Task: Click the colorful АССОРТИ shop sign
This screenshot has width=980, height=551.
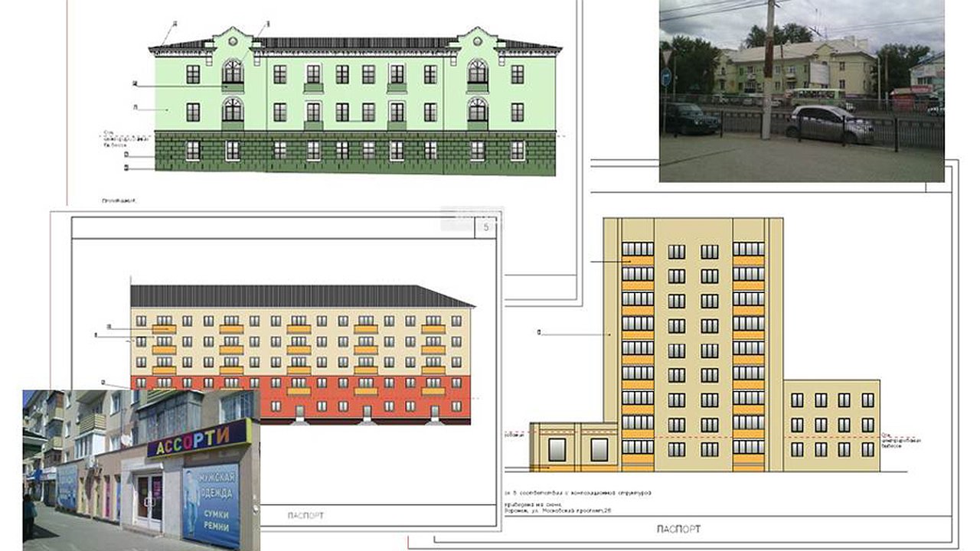Action: pyautogui.click(x=198, y=439)
